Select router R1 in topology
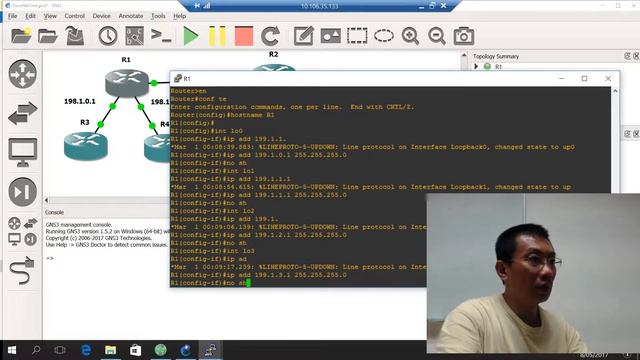The height and width of the screenshot is (360, 640). [127, 83]
